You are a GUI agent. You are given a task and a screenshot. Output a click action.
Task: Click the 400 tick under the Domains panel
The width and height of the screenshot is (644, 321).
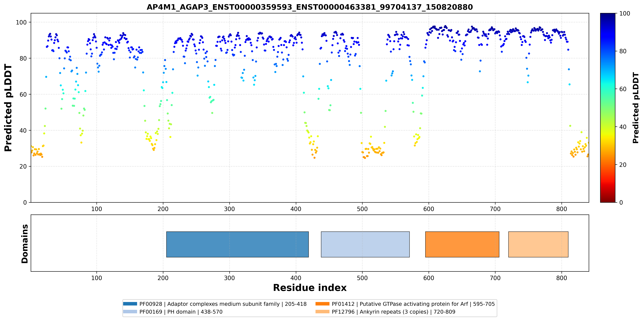click(x=296, y=278)
